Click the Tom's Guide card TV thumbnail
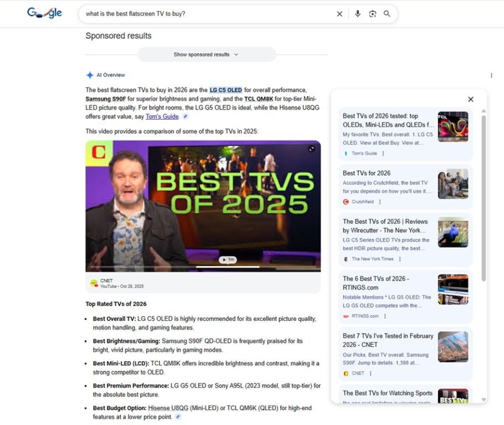The image size is (504, 425). point(453,127)
